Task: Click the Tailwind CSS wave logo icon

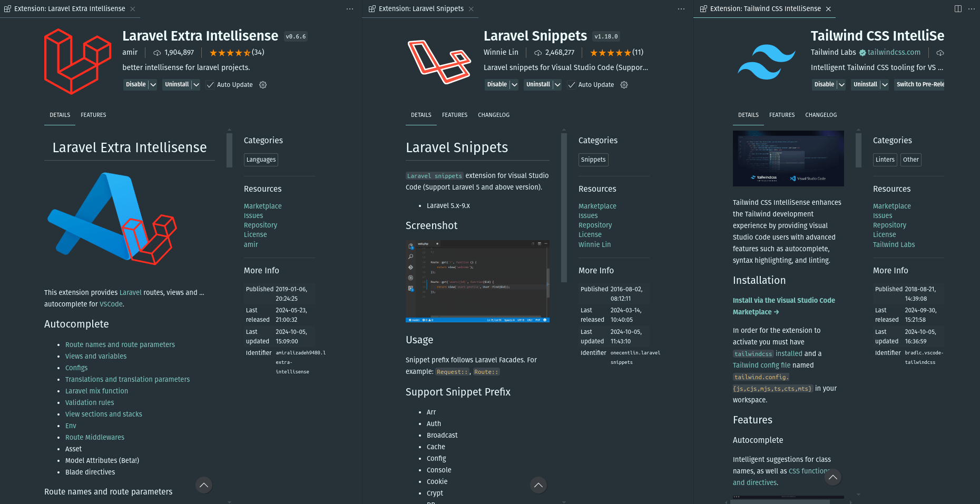Action: pos(767,62)
